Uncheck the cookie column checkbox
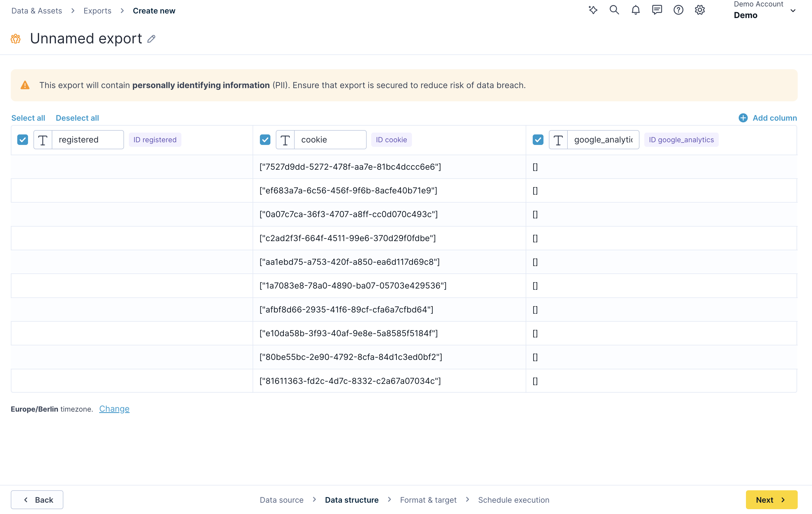Viewport: 812px width, 514px height. tap(265, 139)
